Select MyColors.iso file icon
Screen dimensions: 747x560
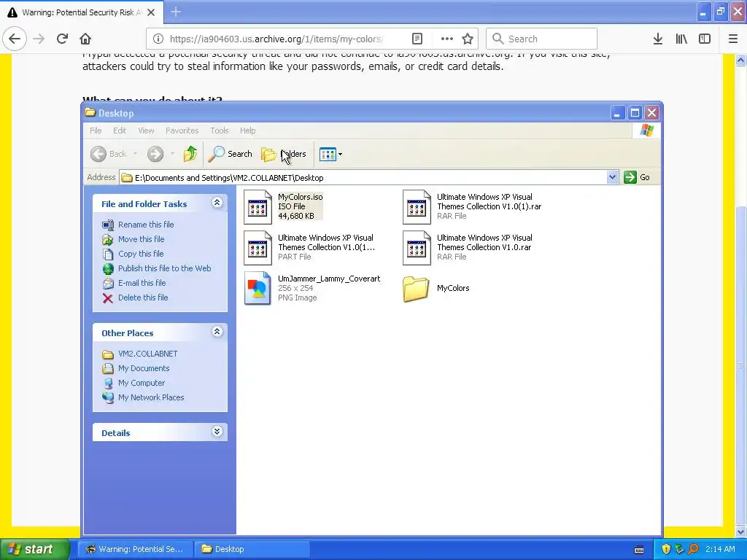pos(258,206)
